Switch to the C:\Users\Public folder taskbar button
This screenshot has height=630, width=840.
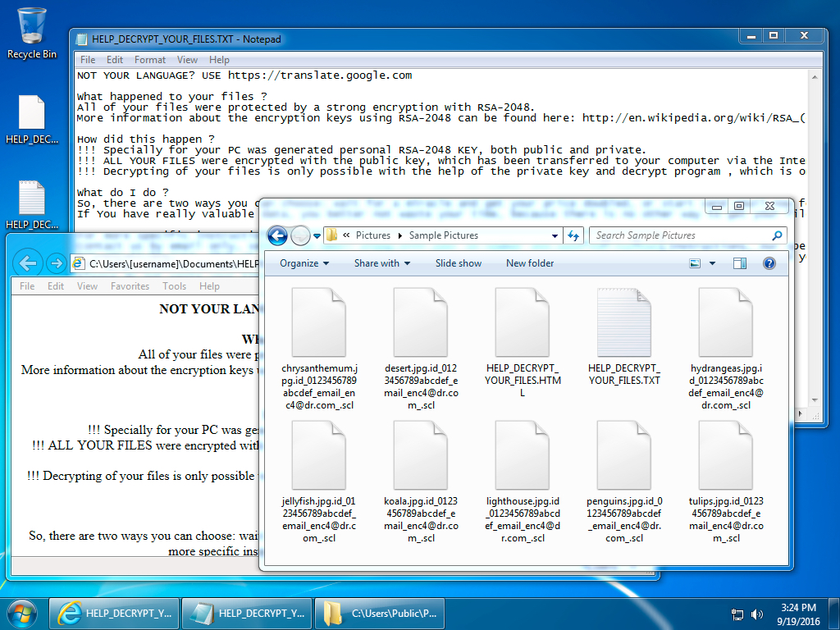[x=380, y=614]
